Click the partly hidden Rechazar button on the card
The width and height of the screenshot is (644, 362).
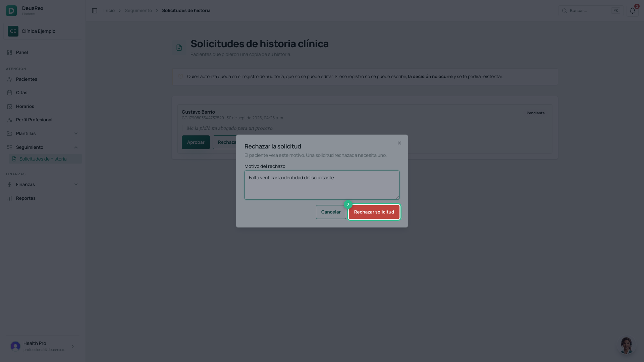point(224,142)
